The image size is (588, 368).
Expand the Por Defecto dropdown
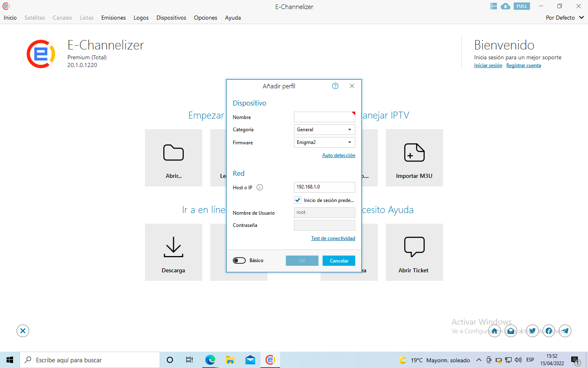click(x=565, y=18)
